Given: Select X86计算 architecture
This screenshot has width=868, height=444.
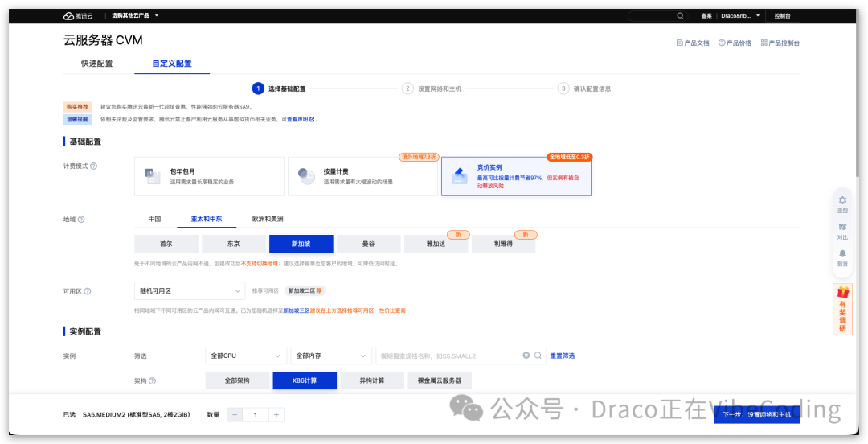Looking at the screenshot, I should (x=305, y=380).
